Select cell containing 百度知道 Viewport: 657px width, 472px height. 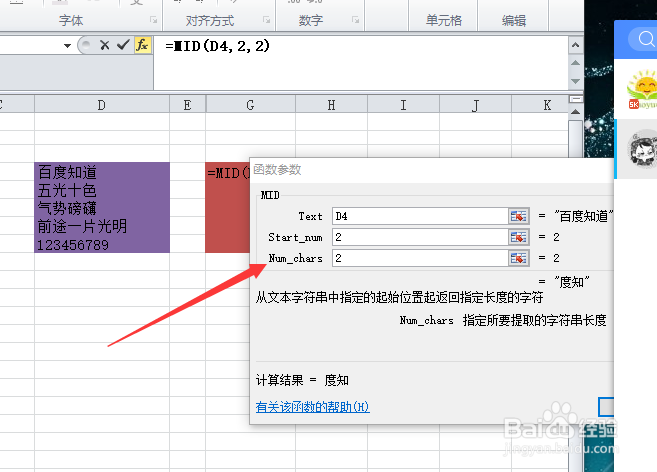click(x=102, y=172)
